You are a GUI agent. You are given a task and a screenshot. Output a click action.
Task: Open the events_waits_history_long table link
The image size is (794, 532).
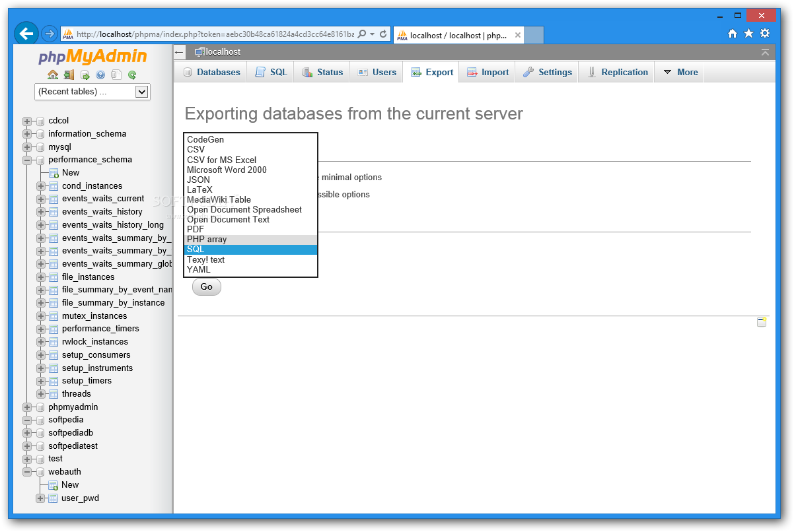pos(113,225)
